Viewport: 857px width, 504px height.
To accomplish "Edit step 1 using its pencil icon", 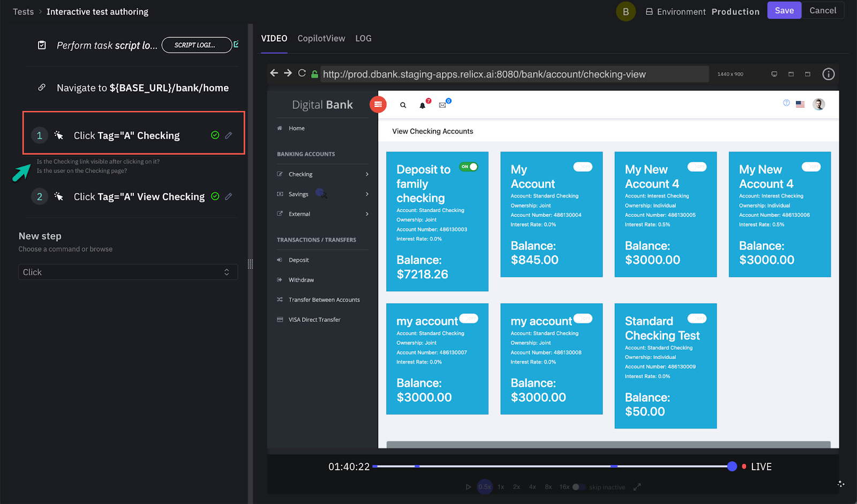I will 229,136.
